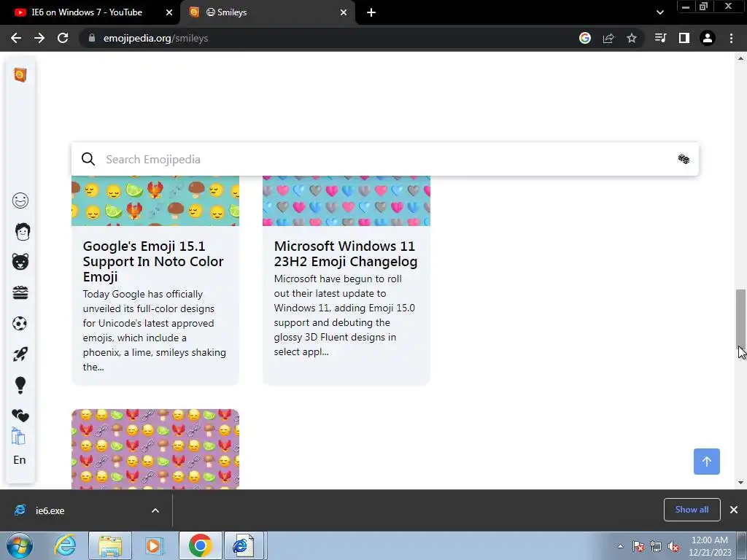Open the Windows Start menu
Image resolution: width=747 pixels, height=560 pixels.
pos(20,545)
